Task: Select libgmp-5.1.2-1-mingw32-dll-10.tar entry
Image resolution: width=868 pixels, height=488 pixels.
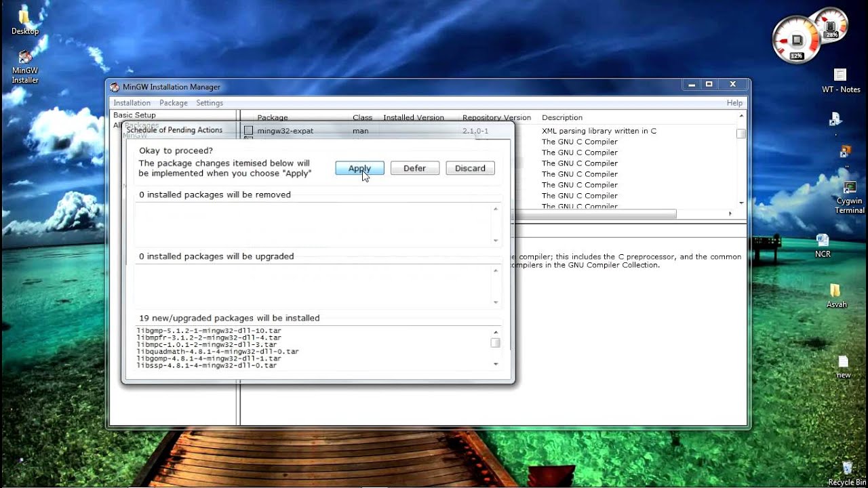Action: point(209,331)
